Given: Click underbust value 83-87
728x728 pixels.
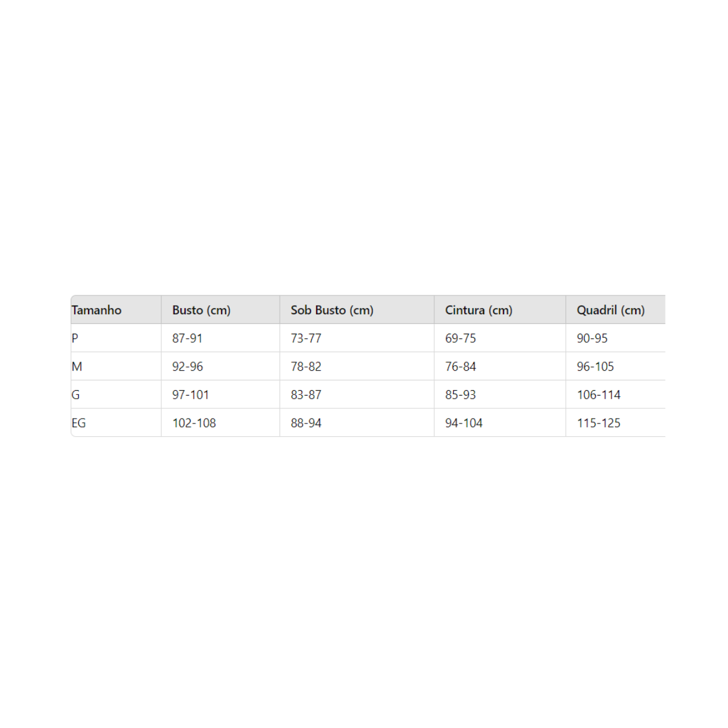Looking at the screenshot, I should pos(306,395).
